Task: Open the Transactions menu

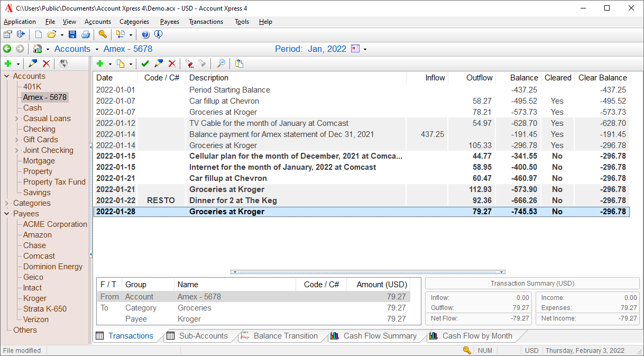Action: coord(206,22)
